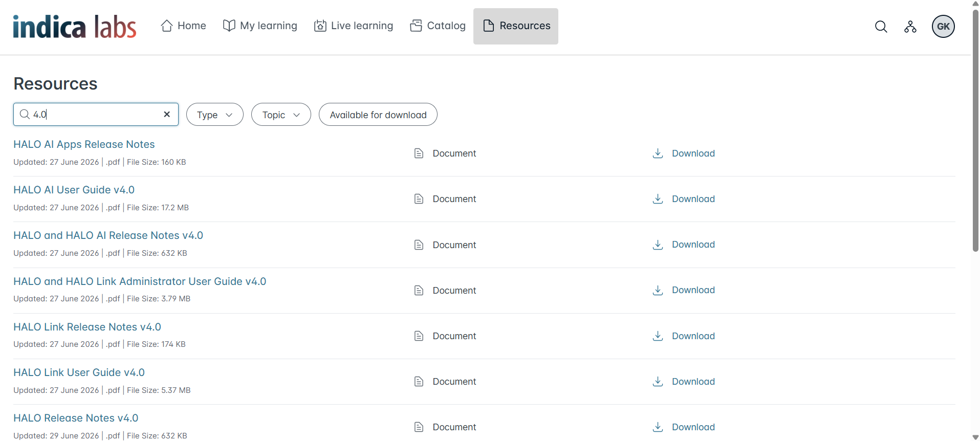Click the "File Size: 17.2 MB" text
This screenshot has height=441, width=980.
pos(158,208)
